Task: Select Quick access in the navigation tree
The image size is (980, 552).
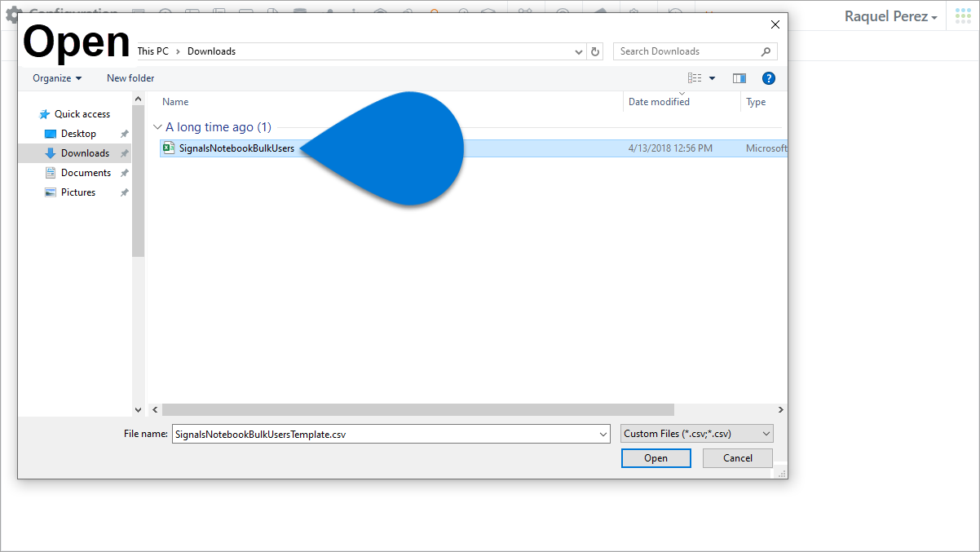Action: [82, 114]
